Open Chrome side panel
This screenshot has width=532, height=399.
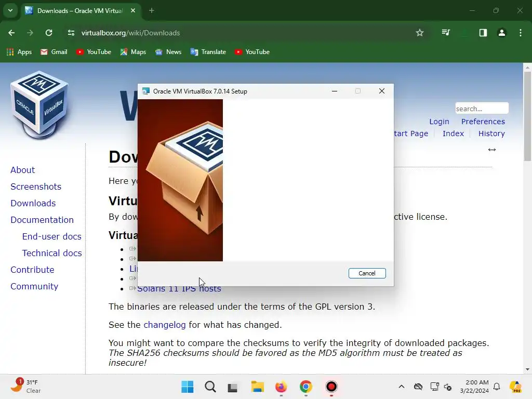click(483, 33)
